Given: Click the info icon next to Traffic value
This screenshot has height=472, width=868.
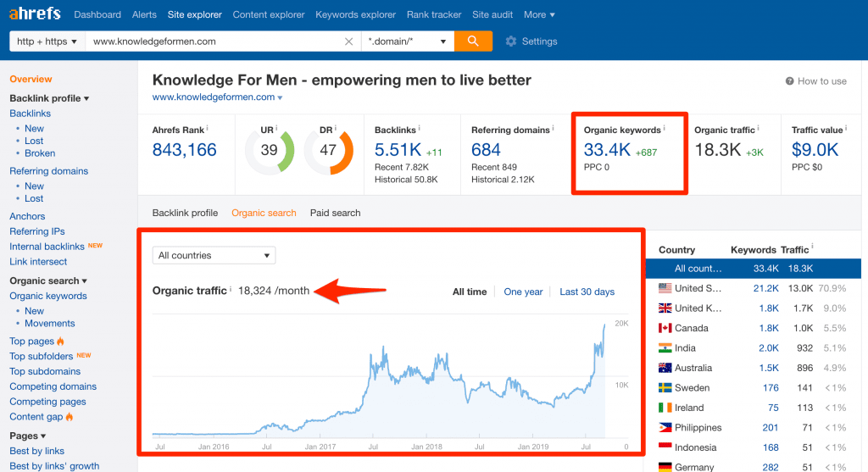Looking at the screenshot, I should [846, 128].
